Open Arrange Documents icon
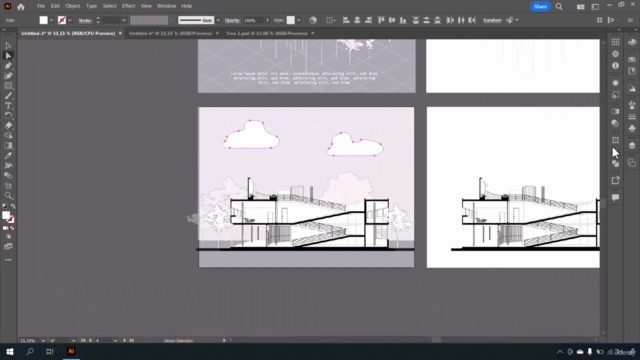 pos(580,7)
